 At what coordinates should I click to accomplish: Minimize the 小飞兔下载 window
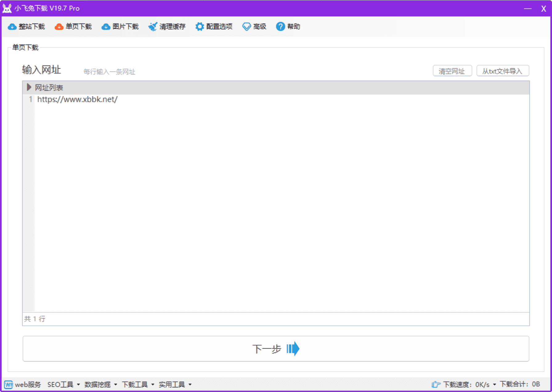528,9
